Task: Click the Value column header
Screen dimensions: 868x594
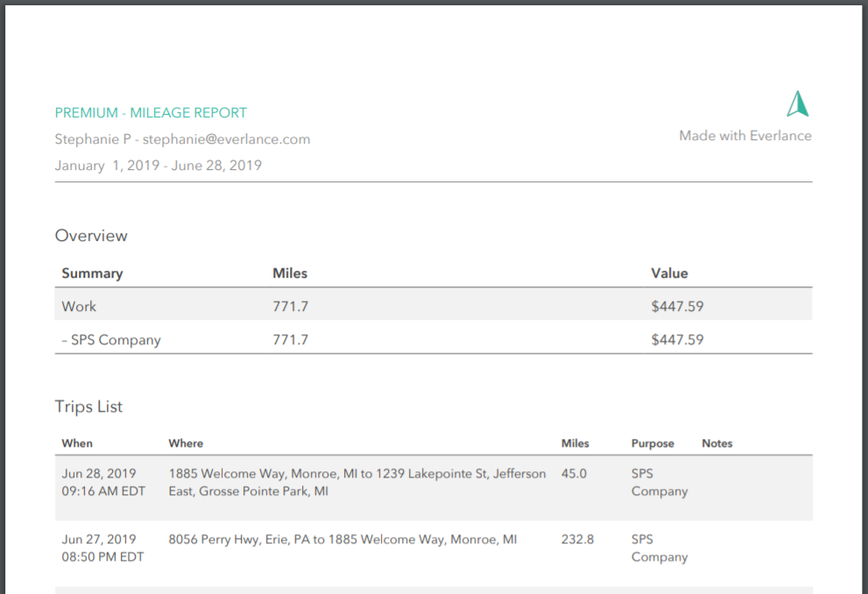Action: 669,273
